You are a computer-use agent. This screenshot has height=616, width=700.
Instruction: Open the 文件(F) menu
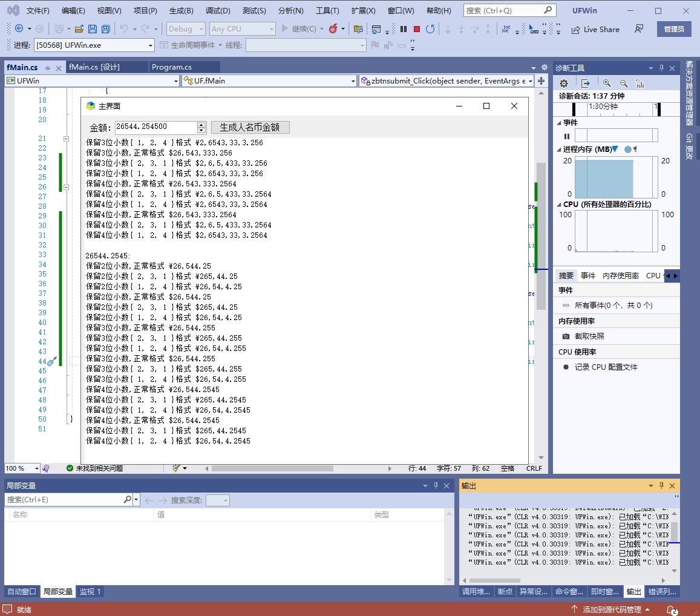(38, 11)
